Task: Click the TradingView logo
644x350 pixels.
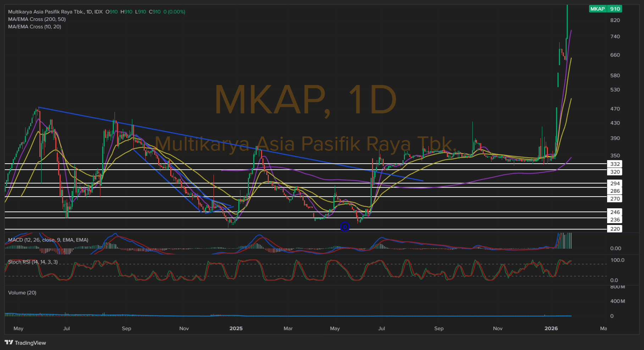Action: coord(25,343)
